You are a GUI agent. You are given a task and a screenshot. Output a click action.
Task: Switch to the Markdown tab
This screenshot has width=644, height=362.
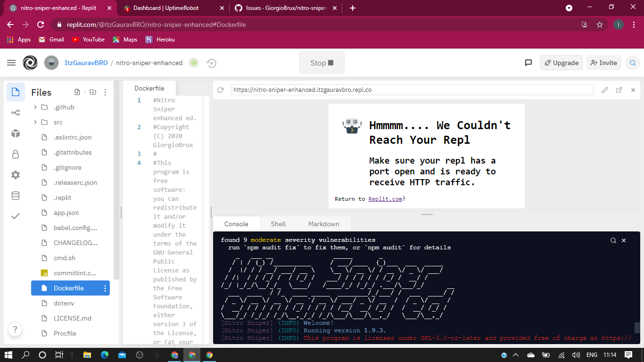click(324, 224)
